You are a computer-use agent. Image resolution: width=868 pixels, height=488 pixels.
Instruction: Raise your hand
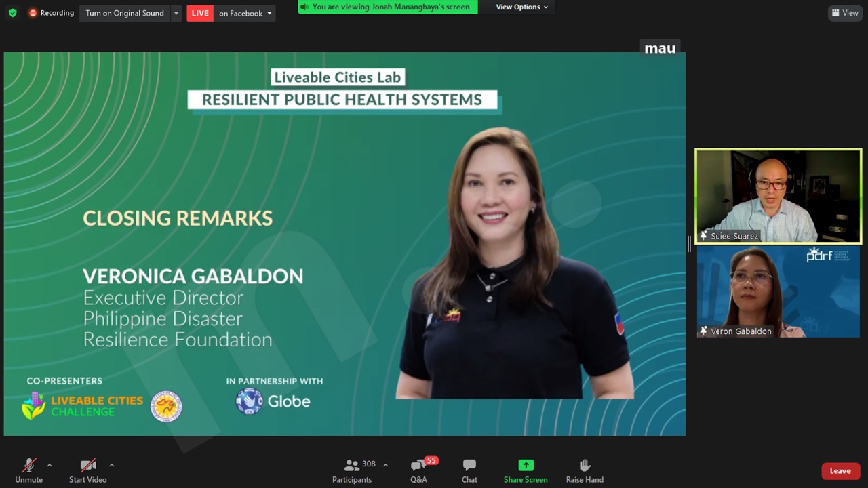[x=585, y=470]
